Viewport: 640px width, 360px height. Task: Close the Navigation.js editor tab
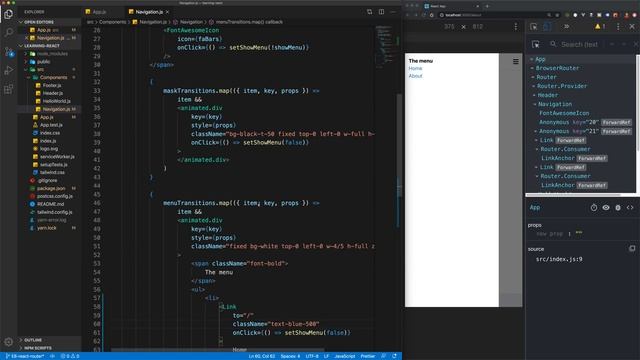tap(167, 12)
